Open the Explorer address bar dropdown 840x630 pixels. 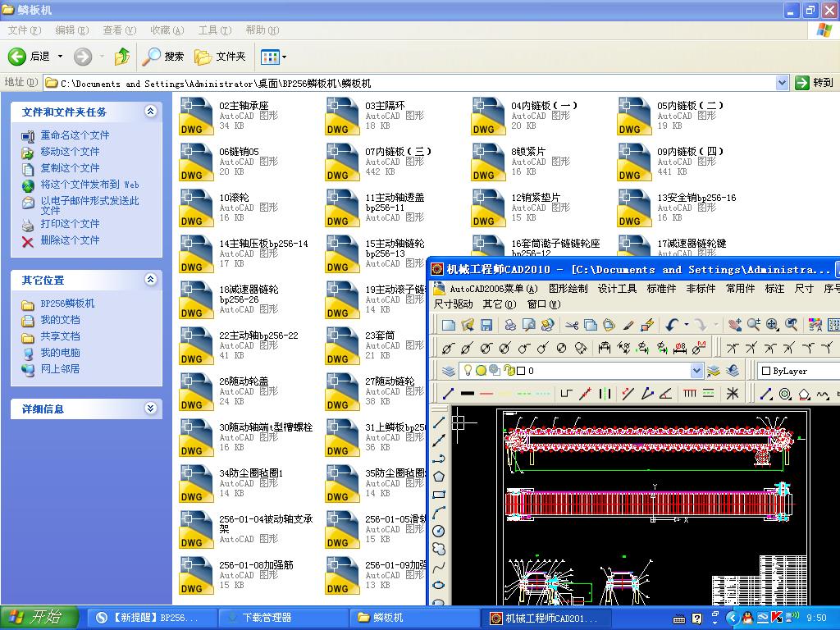point(782,82)
